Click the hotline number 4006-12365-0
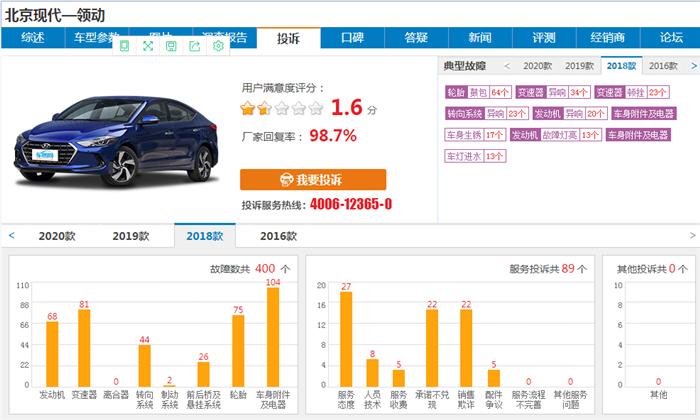 [x=351, y=204]
